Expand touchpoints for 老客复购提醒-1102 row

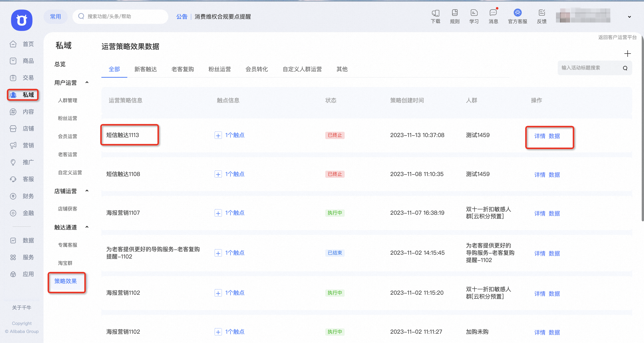click(x=218, y=253)
